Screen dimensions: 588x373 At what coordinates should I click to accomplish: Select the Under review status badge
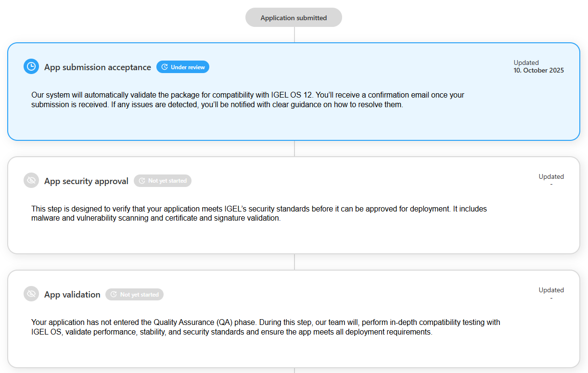coord(183,67)
